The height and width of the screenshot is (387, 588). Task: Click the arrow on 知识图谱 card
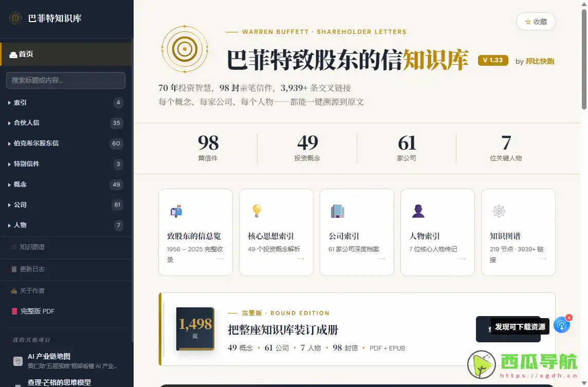click(x=543, y=259)
